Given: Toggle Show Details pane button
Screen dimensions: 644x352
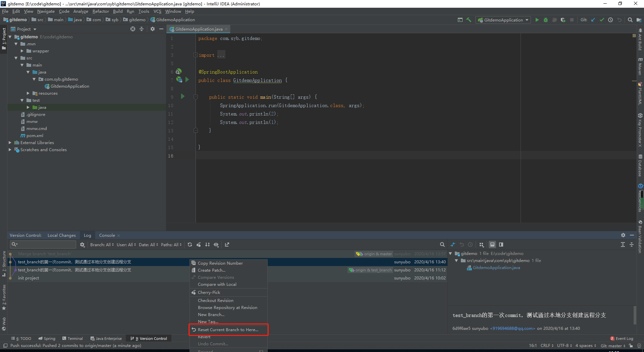Looking at the screenshot, I should 492,245.
